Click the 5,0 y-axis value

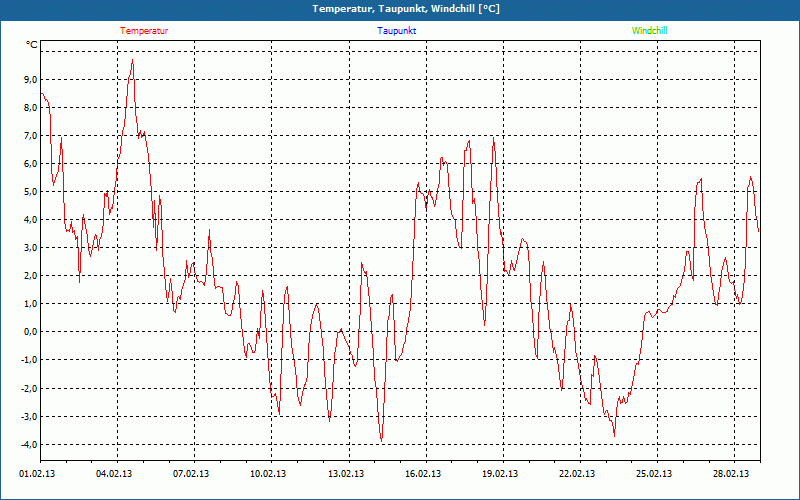[31, 192]
